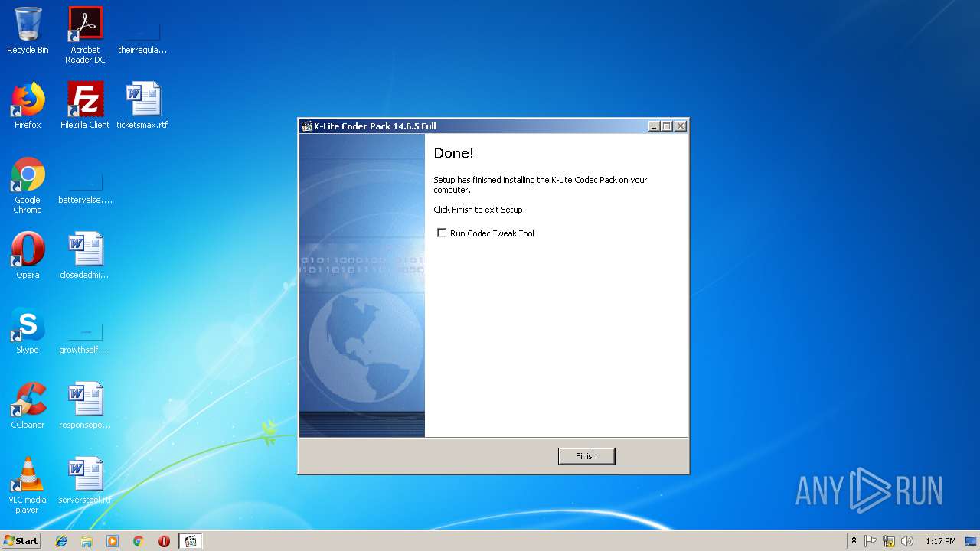Select the FileZilla Client desktop shortcut
980x551 pixels.
point(85,106)
